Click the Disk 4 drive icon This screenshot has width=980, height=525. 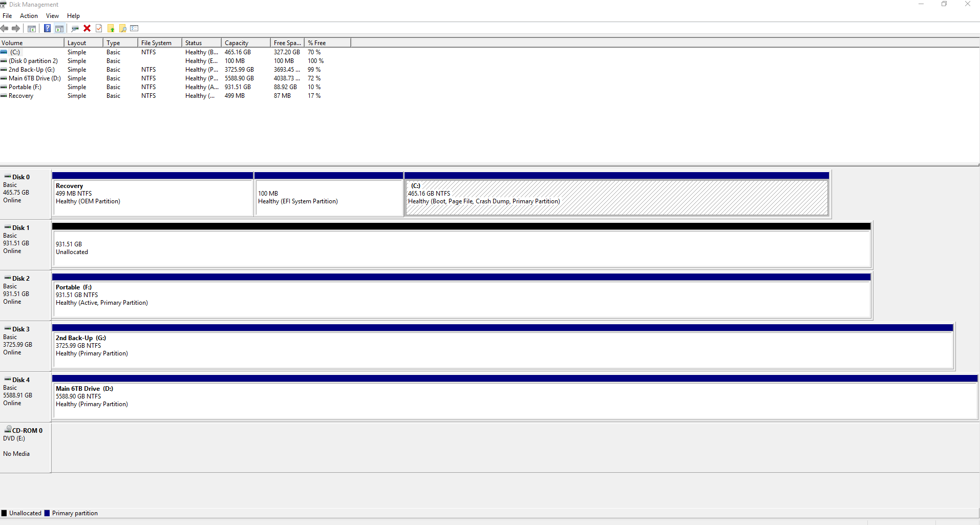pos(8,380)
